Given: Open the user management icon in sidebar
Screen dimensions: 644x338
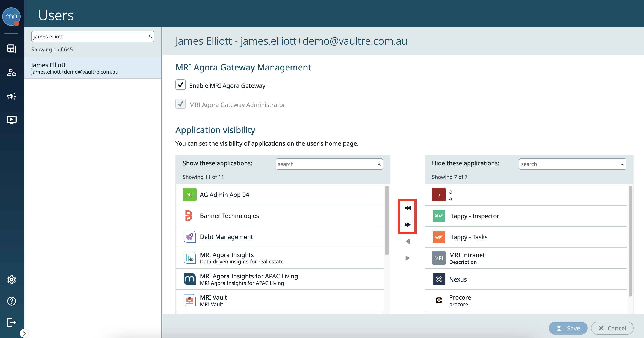Looking at the screenshot, I should (12, 73).
